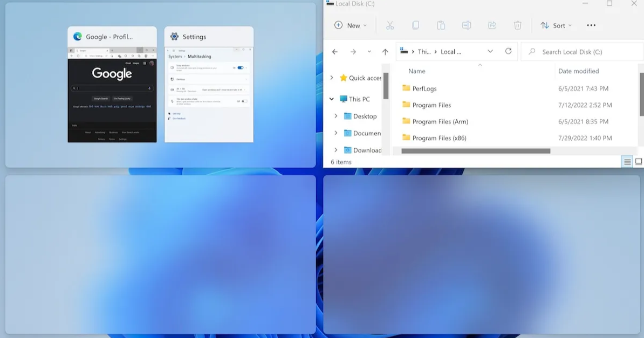
Task: Click the This PC monitor icon
Action: (x=344, y=99)
